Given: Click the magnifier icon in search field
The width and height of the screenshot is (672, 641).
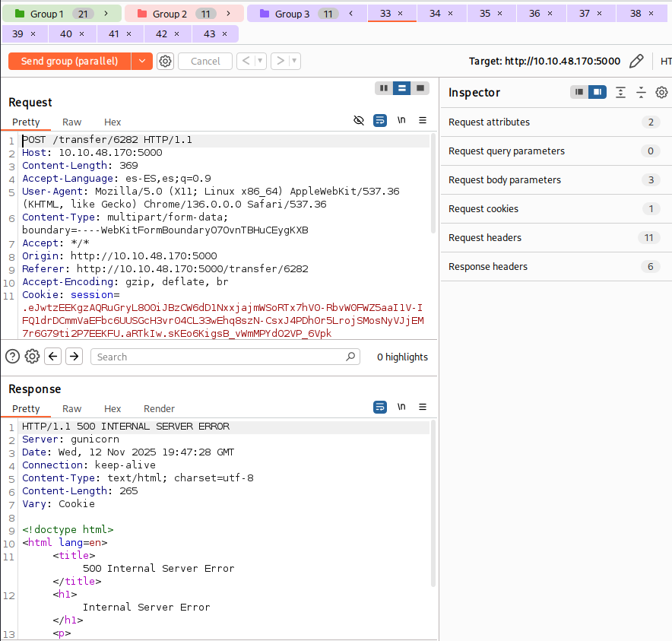Looking at the screenshot, I should [350, 357].
